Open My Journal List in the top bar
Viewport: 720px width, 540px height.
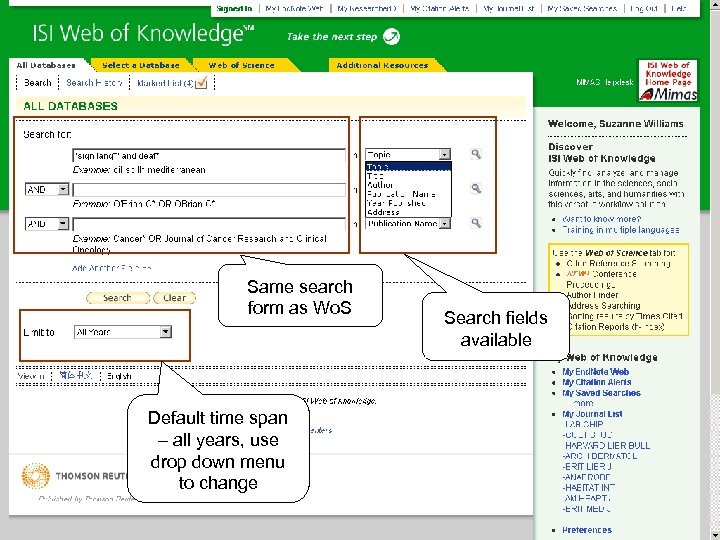point(508,9)
